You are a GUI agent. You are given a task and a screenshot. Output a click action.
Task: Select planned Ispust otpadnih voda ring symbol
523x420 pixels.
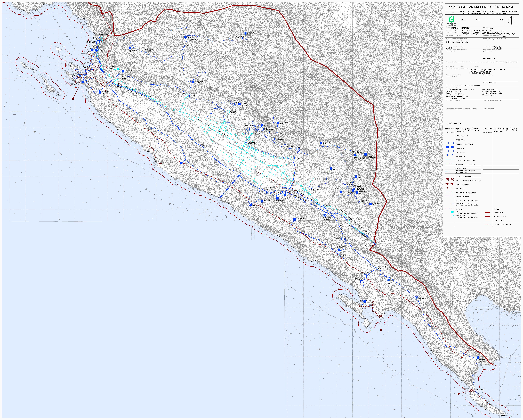[452, 184]
